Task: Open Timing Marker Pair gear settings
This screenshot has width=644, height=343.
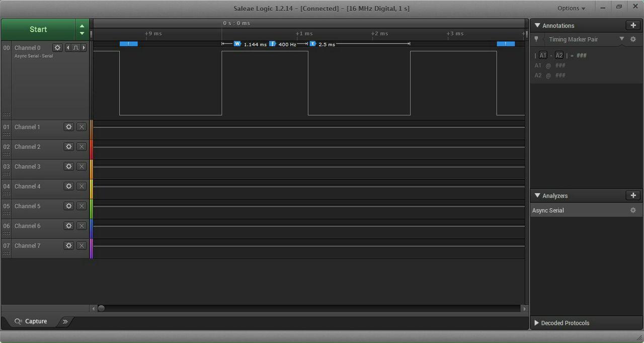Action: (633, 39)
